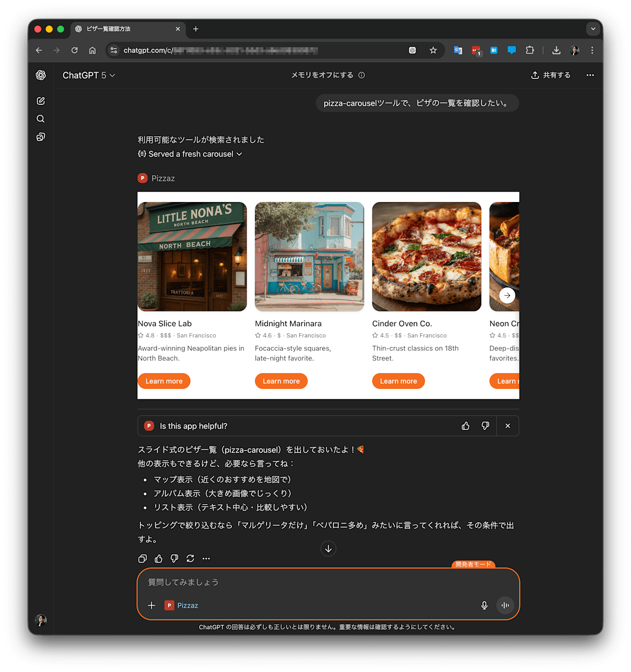Open the browser home page
Image resolution: width=631 pixels, height=672 pixels.
click(x=93, y=51)
